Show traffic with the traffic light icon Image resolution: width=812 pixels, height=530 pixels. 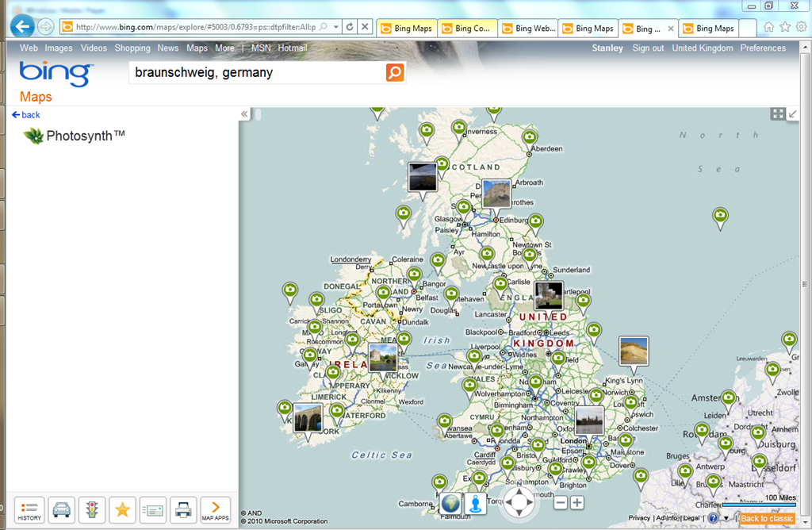(92, 509)
